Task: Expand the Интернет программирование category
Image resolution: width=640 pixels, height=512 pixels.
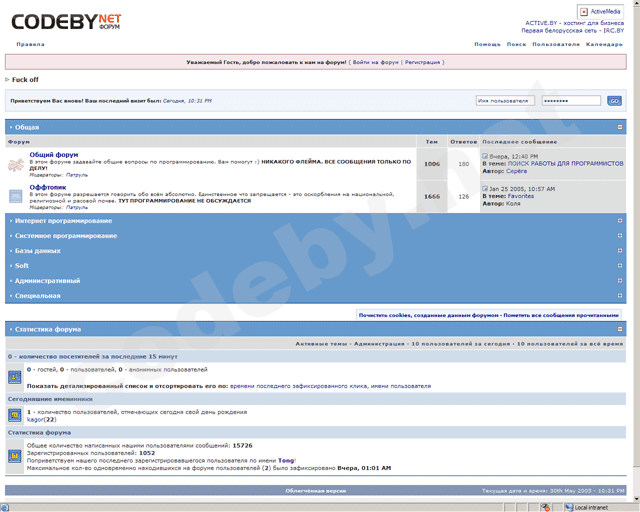Action: pyautogui.click(x=620, y=220)
